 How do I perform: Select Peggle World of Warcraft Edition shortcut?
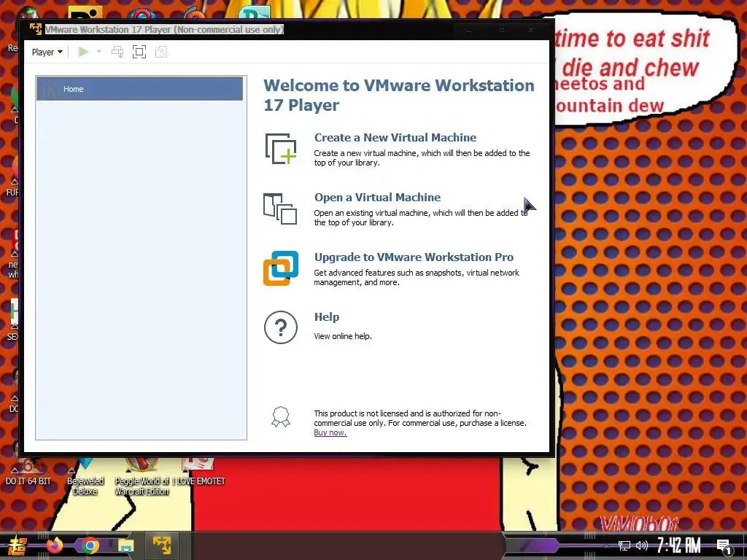[x=142, y=478]
